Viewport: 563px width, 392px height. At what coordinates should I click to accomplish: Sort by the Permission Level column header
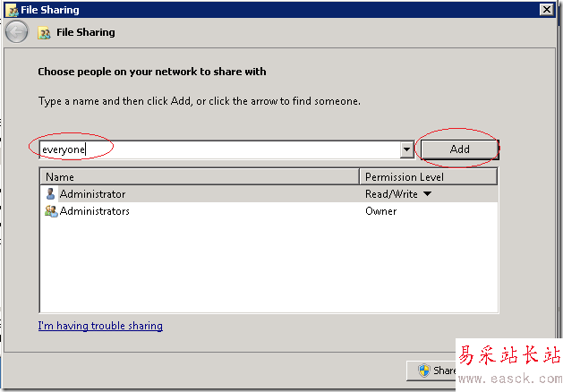(x=429, y=176)
